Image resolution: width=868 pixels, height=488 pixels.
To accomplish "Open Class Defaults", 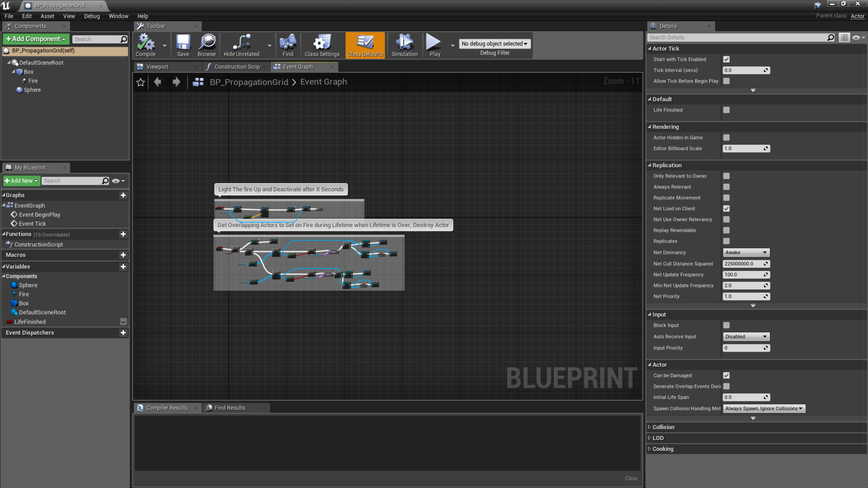I will point(365,45).
